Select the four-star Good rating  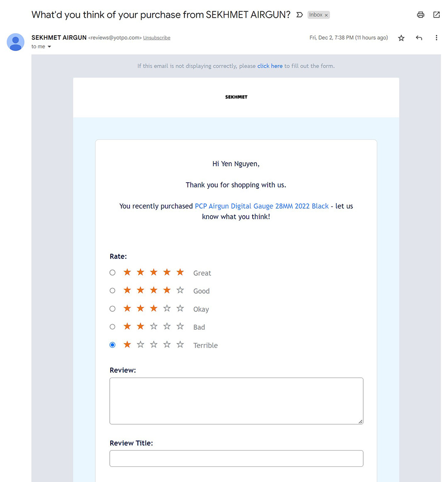[x=112, y=291]
